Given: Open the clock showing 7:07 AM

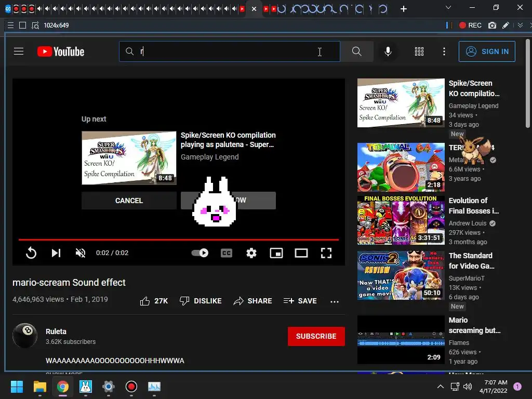Looking at the screenshot, I should coord(494,387).
